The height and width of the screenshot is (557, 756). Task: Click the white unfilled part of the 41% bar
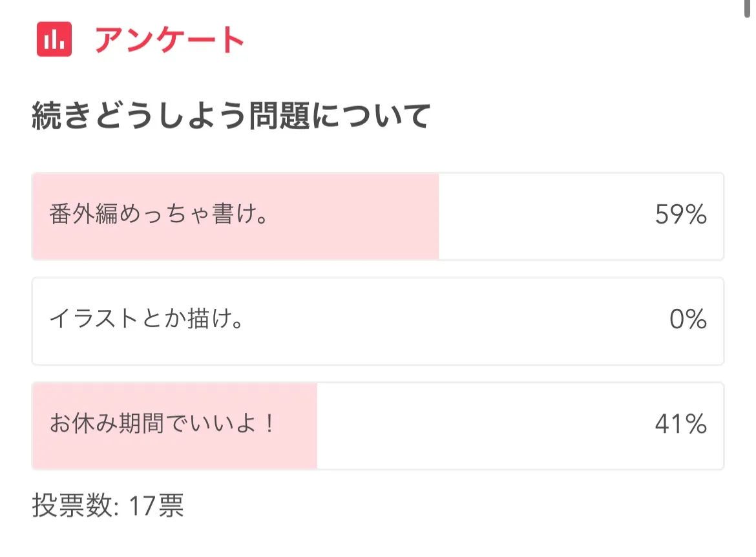click(x=478, y=425)
